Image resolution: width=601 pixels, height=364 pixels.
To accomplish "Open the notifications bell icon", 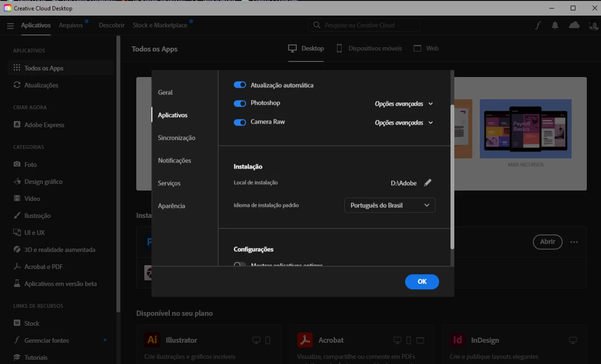I will 555,26.
